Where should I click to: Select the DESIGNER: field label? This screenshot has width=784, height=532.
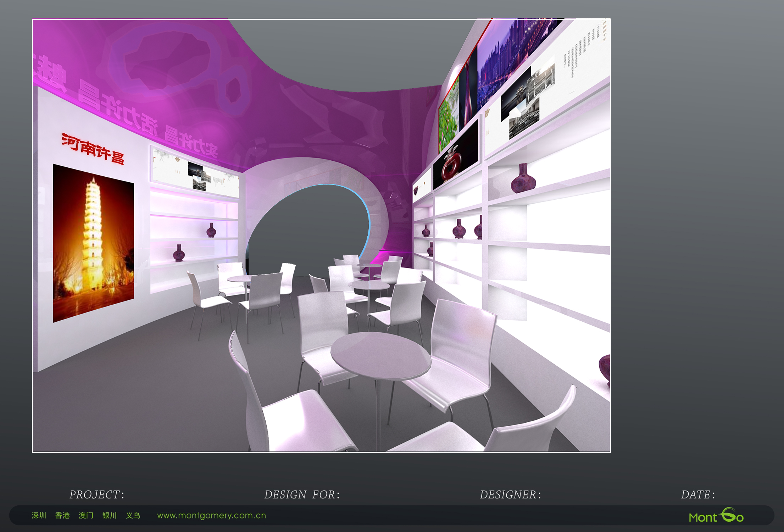point(510,494)
